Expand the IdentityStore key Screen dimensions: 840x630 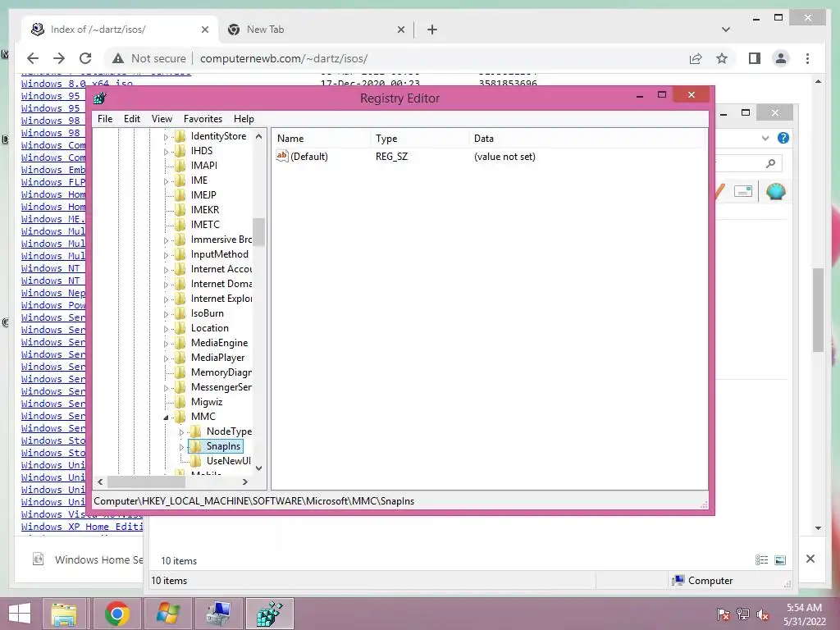(x=166, y=137)
